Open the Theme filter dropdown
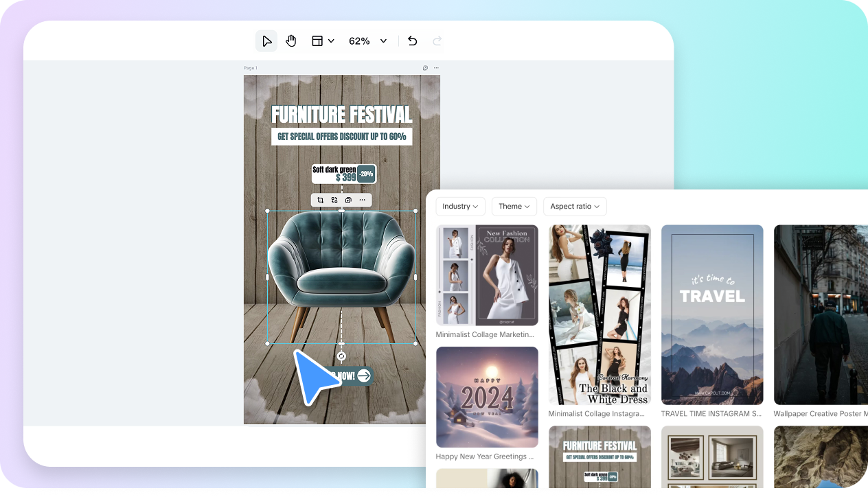 click(514, 207)
